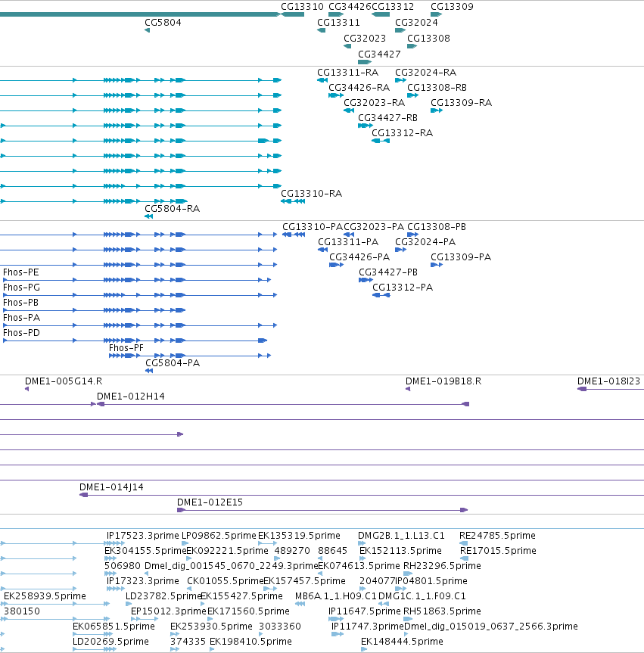Select transcript CG13311-RA
Screen dimensions: 644x653
[x=348, y=73]
